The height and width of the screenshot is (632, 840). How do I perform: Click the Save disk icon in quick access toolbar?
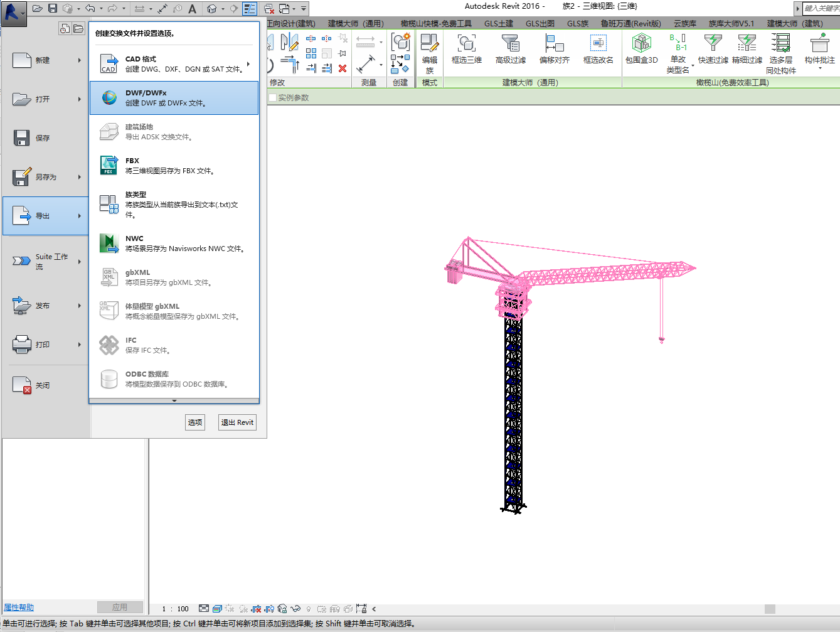[53, 9]
